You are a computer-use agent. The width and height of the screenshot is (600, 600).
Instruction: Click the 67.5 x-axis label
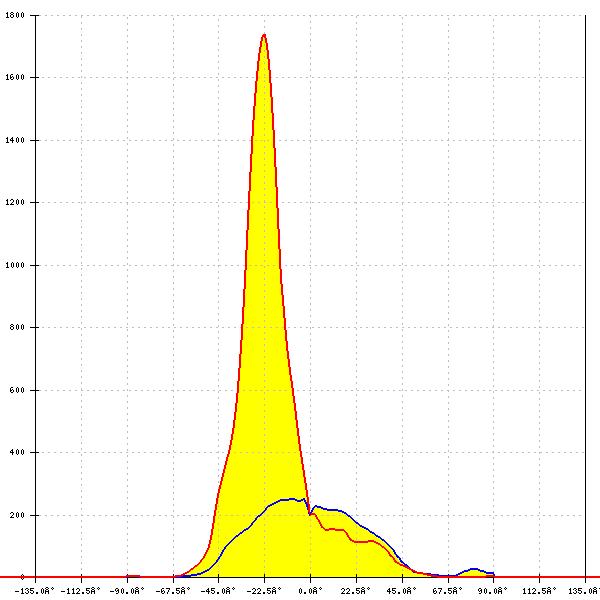pos(447,591)
